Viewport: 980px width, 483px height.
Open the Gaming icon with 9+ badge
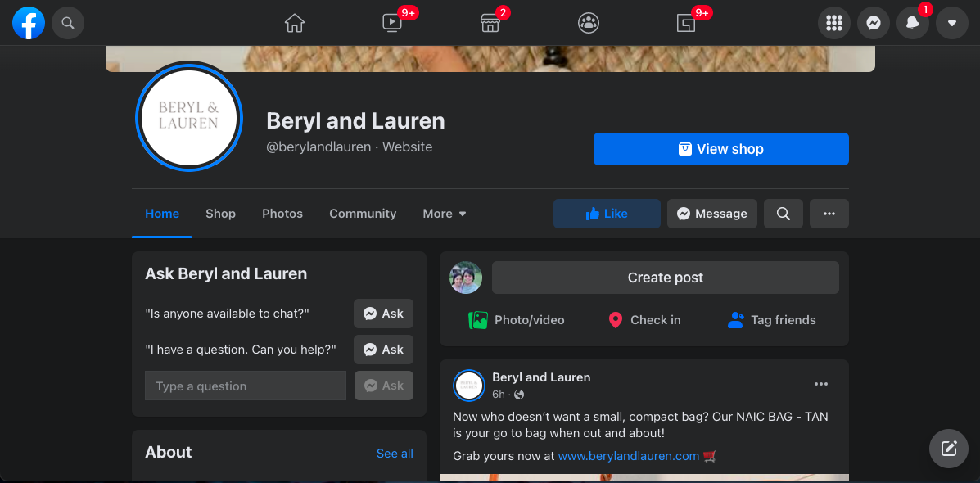686,23
